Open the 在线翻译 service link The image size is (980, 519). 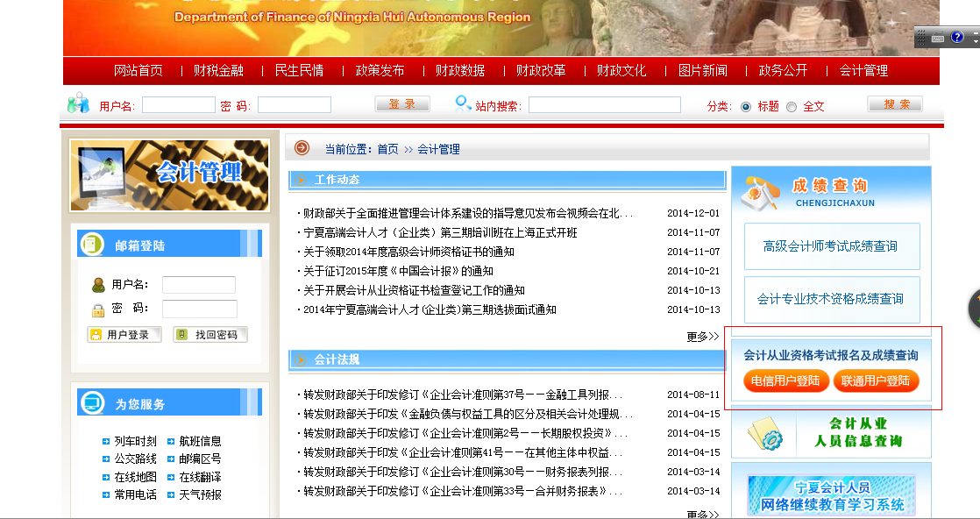click(x=200, y=477)
